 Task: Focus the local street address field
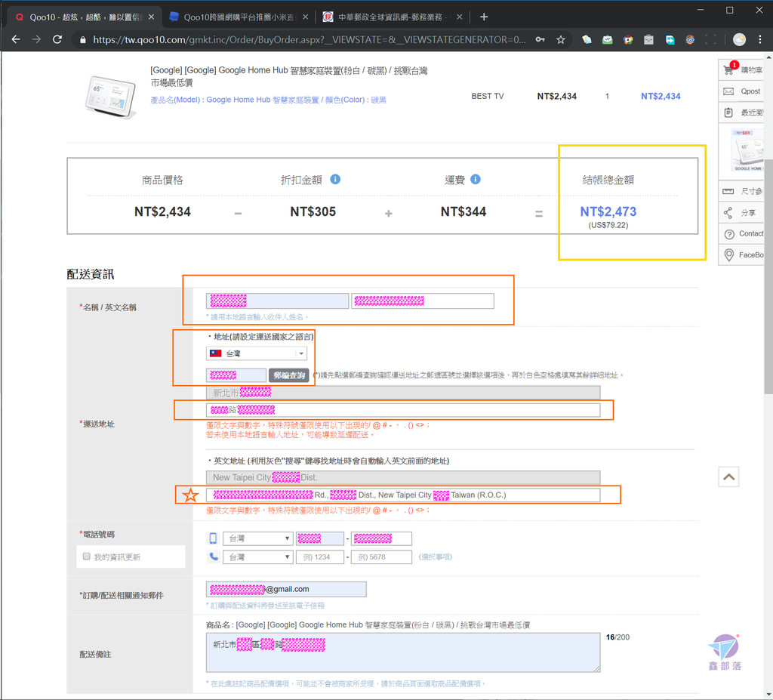click(x=403, y=410)
